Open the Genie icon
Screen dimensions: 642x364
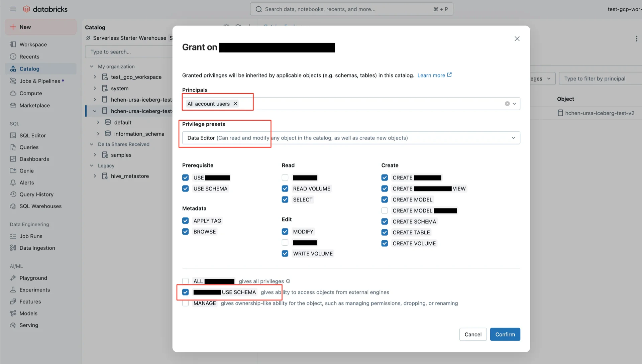pyautogui.click(x=13, y=171)
